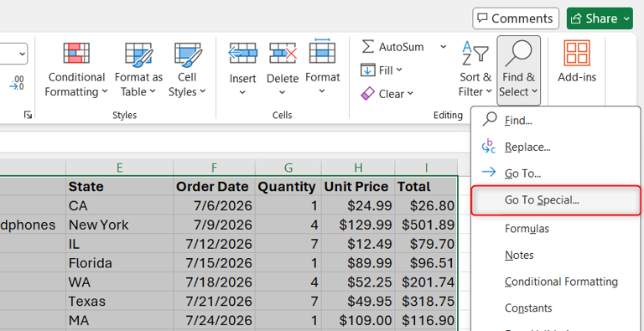Click the Format cells icon

[322, 51]
